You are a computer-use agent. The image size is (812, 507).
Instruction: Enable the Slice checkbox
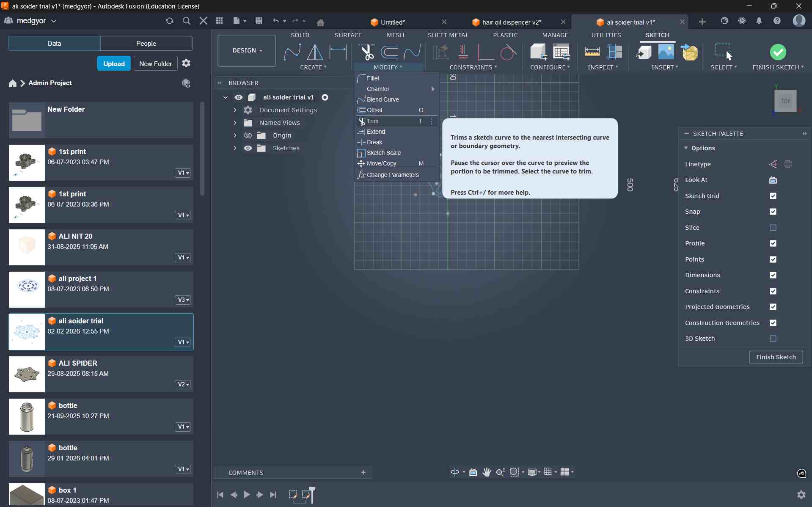tap(773, 228)
